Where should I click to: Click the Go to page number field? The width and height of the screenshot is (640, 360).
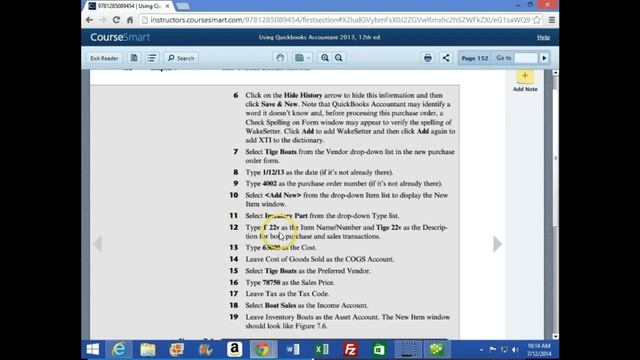tap(526, 58)
